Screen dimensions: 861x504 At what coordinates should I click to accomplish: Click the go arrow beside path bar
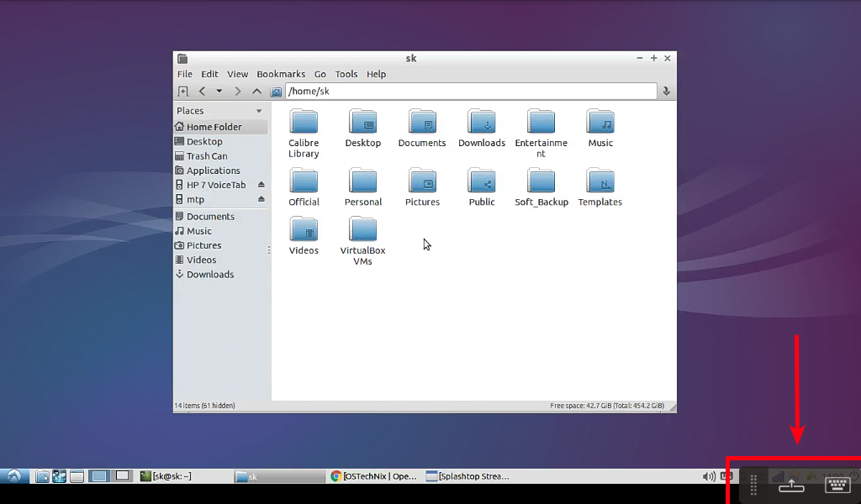tap(666, 92)
